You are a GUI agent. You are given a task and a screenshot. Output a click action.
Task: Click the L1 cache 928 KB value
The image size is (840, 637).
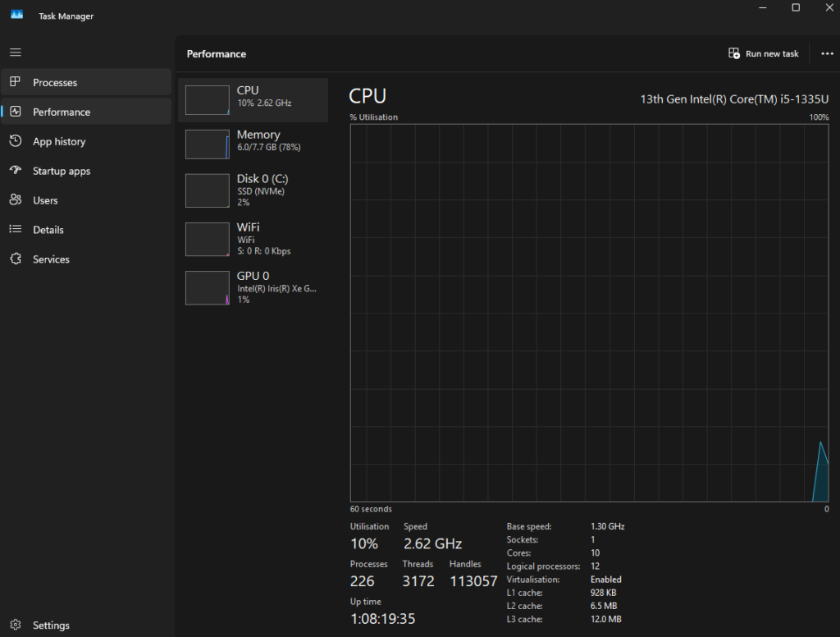[x=603, y=593]
